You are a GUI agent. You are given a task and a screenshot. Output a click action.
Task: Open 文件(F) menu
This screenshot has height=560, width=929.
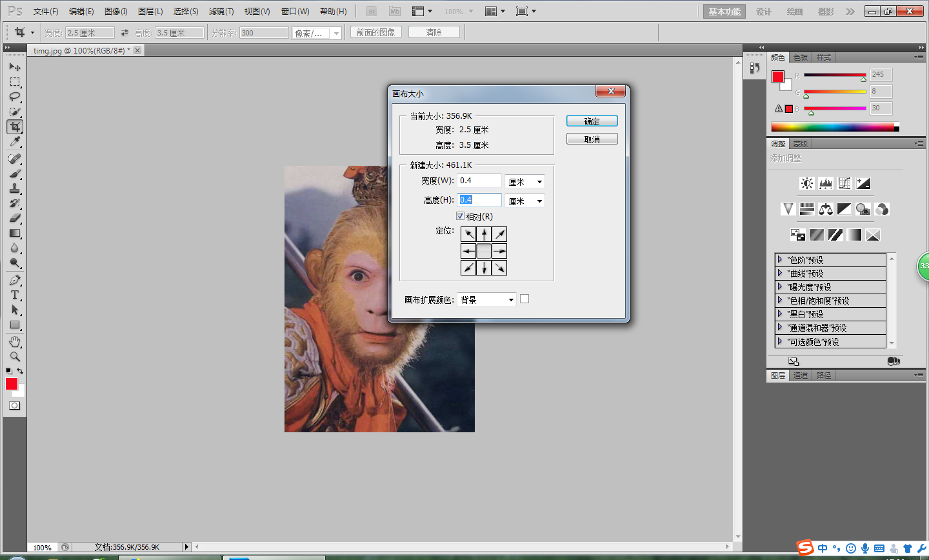(46, 12)
